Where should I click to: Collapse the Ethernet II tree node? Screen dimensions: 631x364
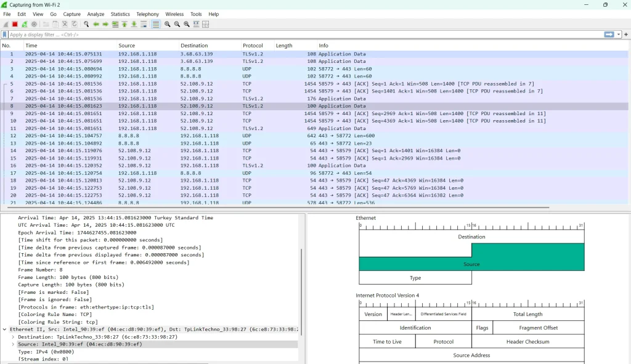click(5, 330)
